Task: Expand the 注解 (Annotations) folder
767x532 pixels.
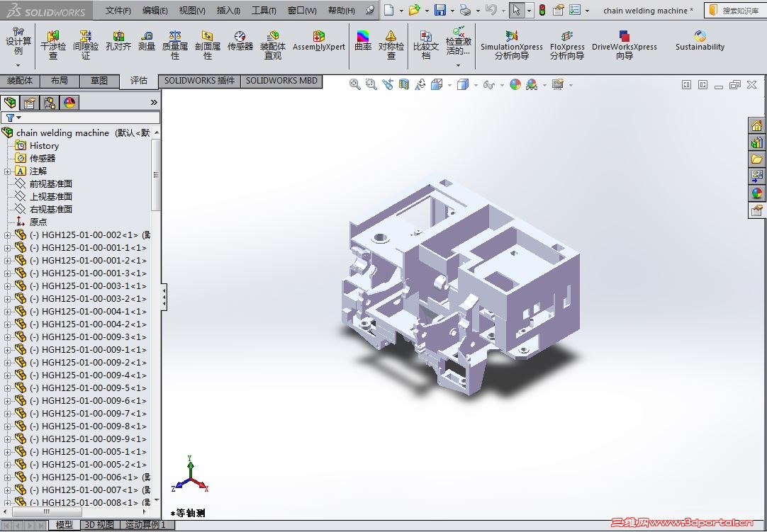Action: 7,171
